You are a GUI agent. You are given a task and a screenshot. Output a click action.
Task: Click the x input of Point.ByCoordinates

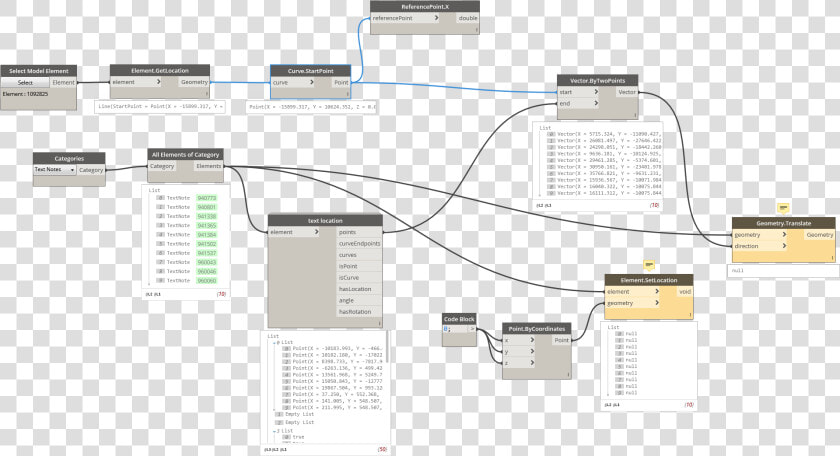(519, 340)
